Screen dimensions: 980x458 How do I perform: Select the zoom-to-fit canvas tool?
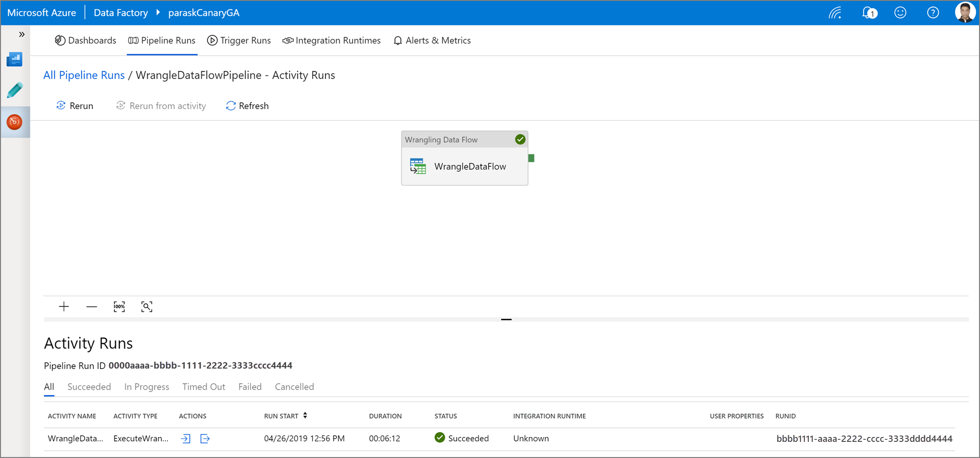(146, 306)
